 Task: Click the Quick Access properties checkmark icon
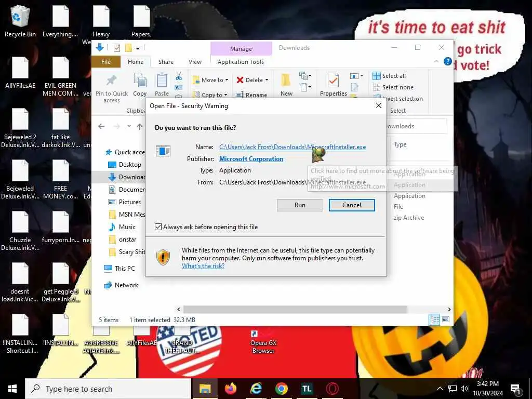[116, 48]
